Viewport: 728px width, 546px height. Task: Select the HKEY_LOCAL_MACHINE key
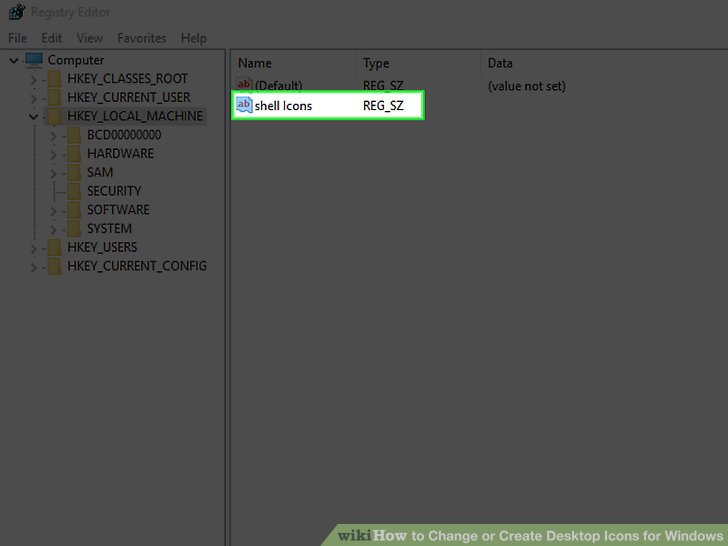[135, 116]
